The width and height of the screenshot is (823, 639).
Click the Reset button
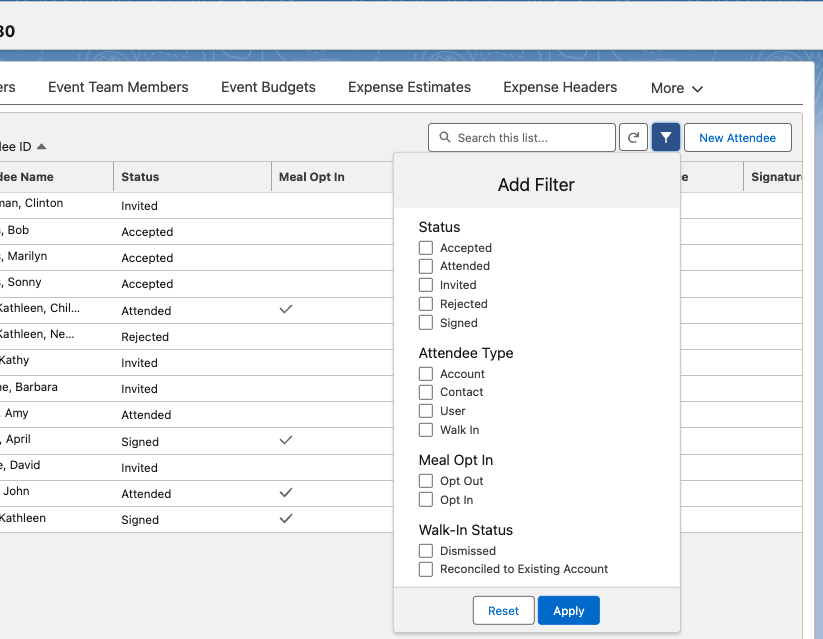[503, 611]
